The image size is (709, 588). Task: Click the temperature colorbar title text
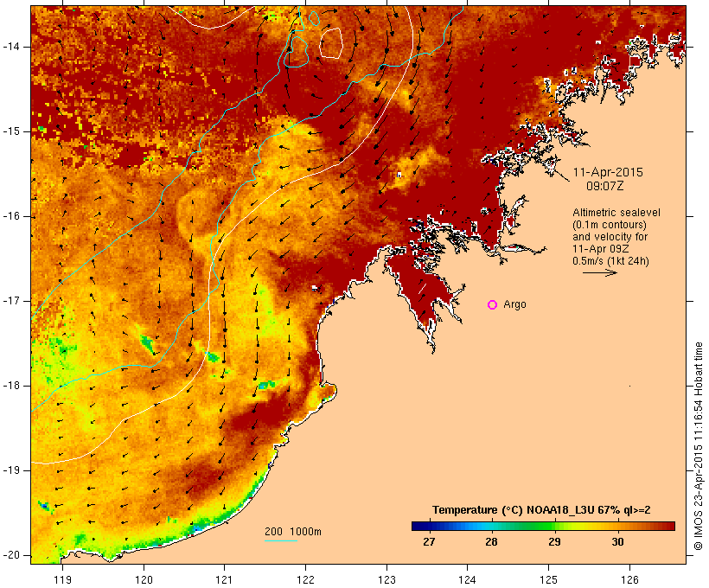(x=541, y=510)
